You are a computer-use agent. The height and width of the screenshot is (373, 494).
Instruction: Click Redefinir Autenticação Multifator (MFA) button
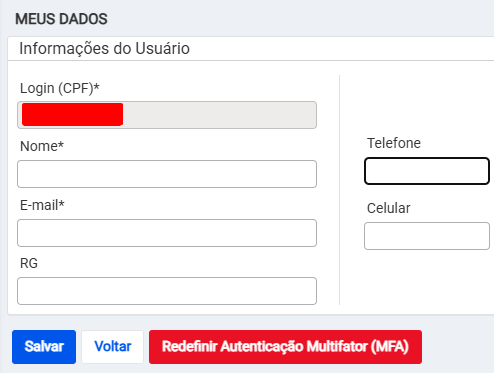285,347
